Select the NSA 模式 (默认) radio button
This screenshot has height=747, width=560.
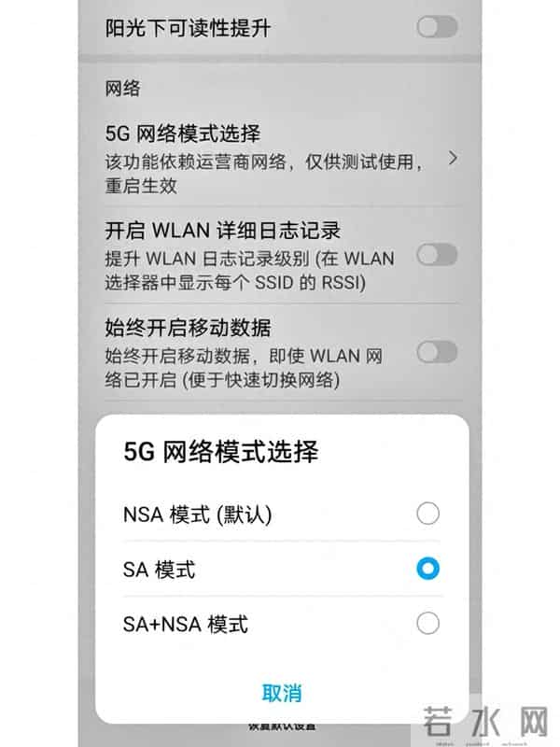pos(427,513)
